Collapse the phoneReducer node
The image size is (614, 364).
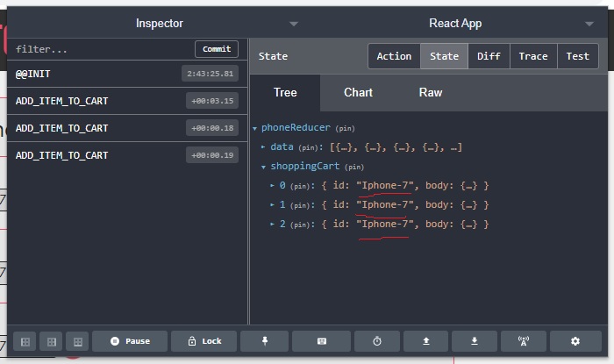click(255, 128)
